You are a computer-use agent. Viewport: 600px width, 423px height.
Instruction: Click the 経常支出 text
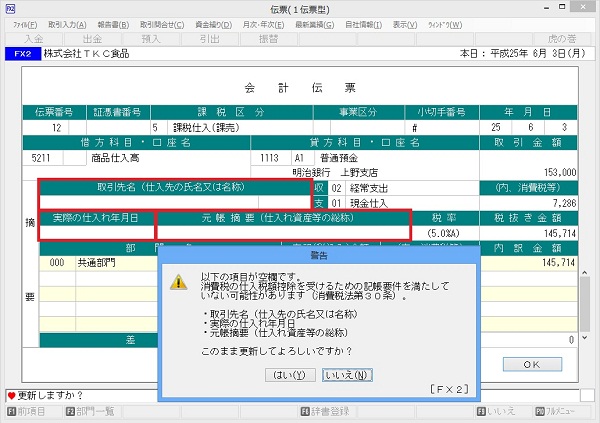tap(369, 188)
